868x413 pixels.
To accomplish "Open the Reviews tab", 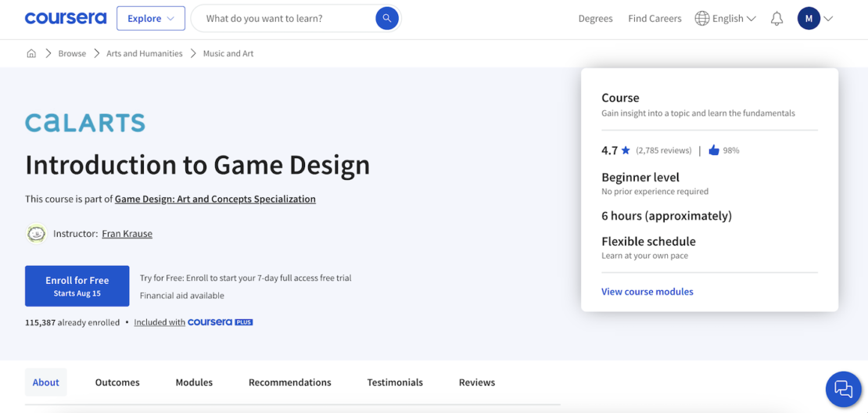I will point(477,382).
